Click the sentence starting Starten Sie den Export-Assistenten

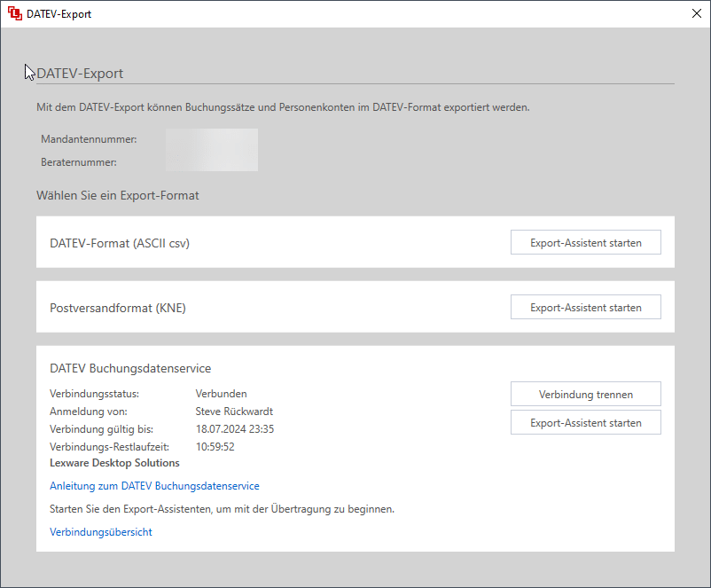[222, 508]
